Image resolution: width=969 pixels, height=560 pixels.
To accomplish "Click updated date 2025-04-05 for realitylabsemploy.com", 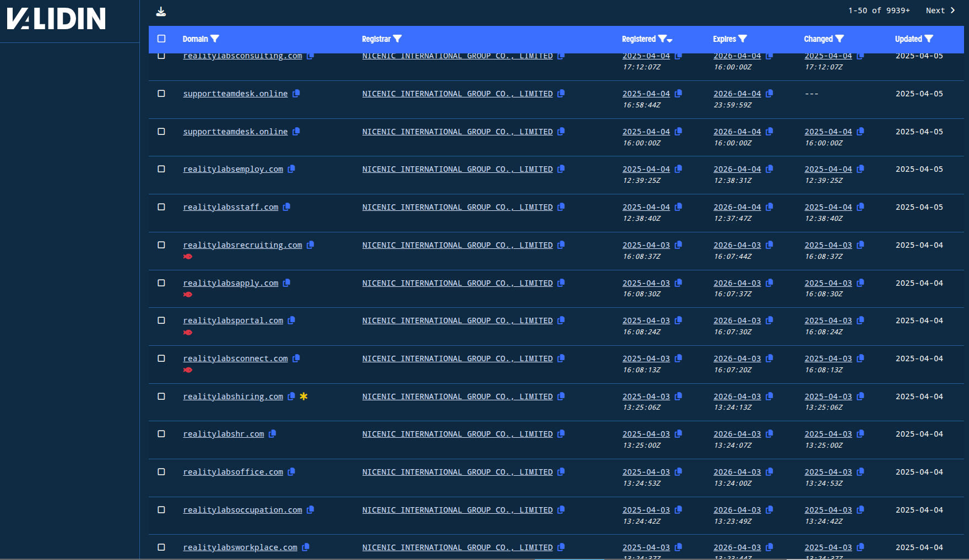I will (919, 169).
